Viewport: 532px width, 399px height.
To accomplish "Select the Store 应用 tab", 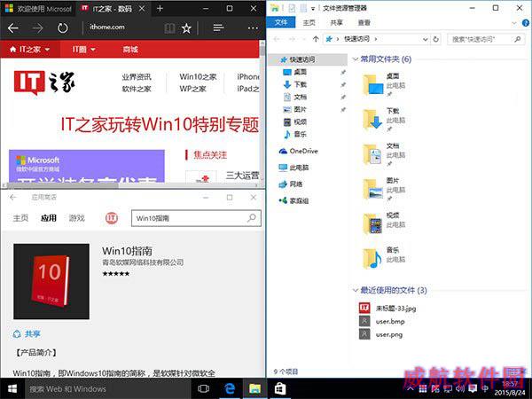I will [49, 218].
